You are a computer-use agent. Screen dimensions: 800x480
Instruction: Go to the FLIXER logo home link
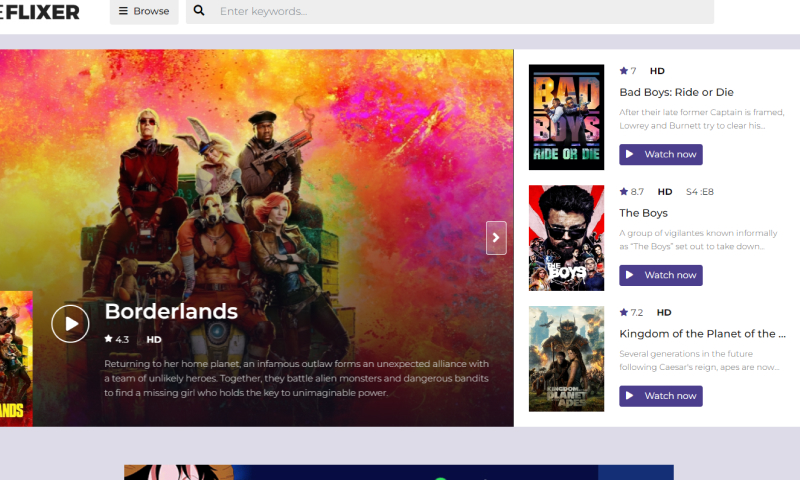coord(40,12)
